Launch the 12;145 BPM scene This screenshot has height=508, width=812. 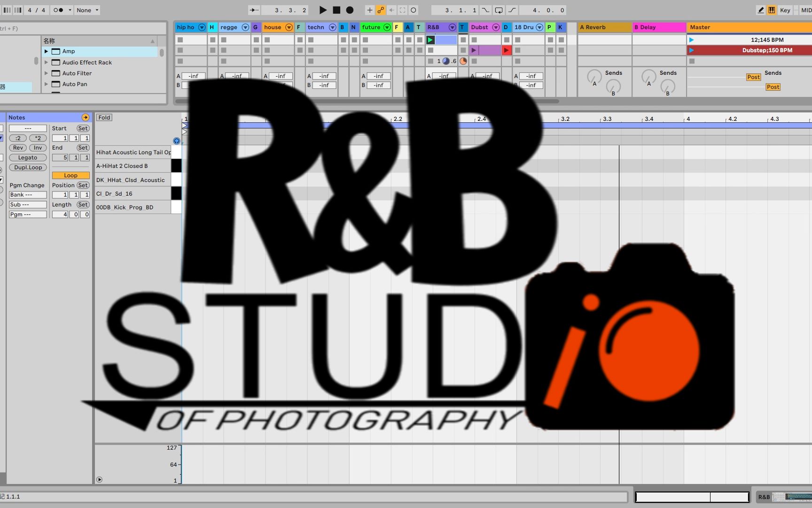pyautogui.click(x=691, y=40)
